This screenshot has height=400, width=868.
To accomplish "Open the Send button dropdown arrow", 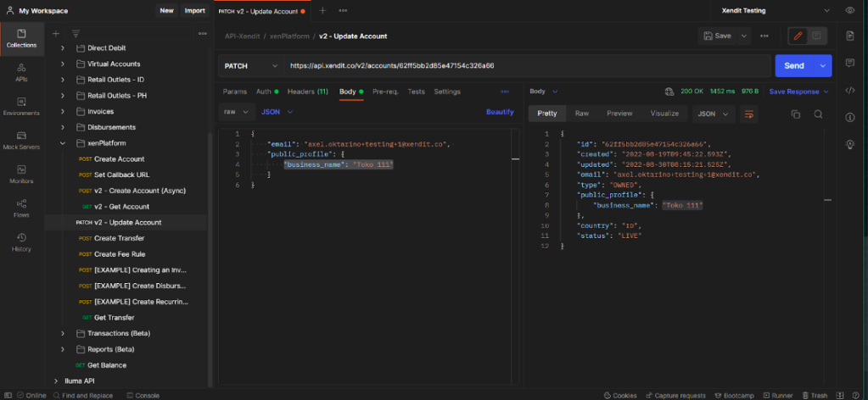I will click(x=822, y=66).
